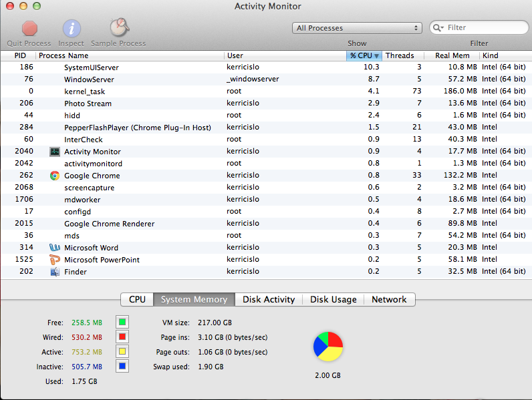Click the Swap used 1.90 GB value
Viewport: 532px width, 400px height.
[211, 367]
